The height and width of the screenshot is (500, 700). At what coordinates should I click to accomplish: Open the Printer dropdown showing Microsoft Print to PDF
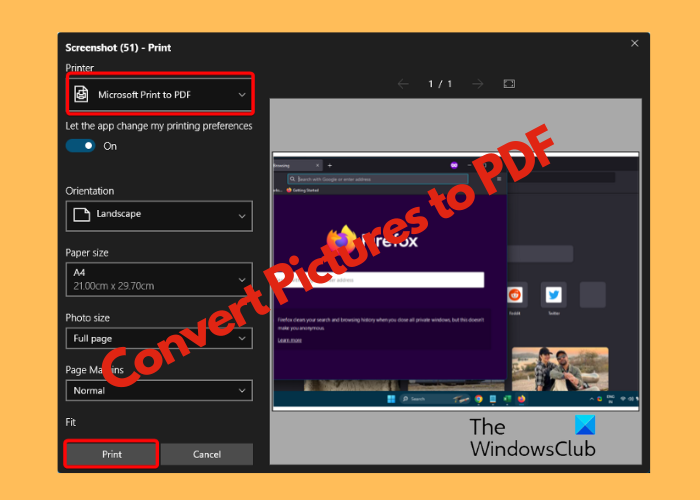[x=160, y=94]
